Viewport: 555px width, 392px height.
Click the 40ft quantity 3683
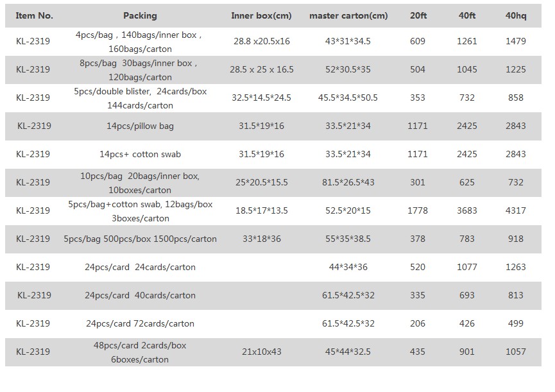(x=467, y=210)
